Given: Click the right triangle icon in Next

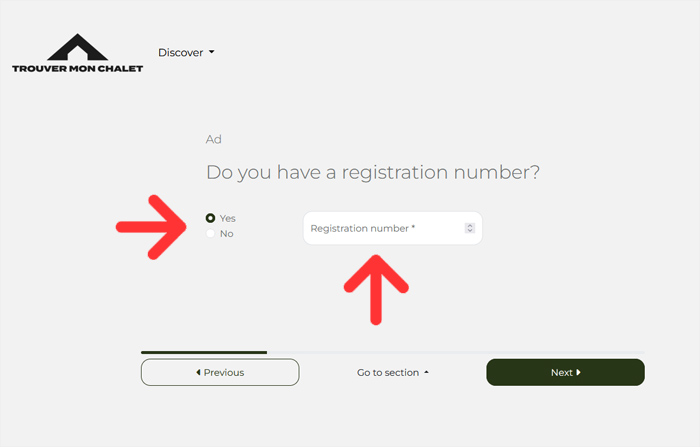Looking at the screenshot, I should coord(579,372).
